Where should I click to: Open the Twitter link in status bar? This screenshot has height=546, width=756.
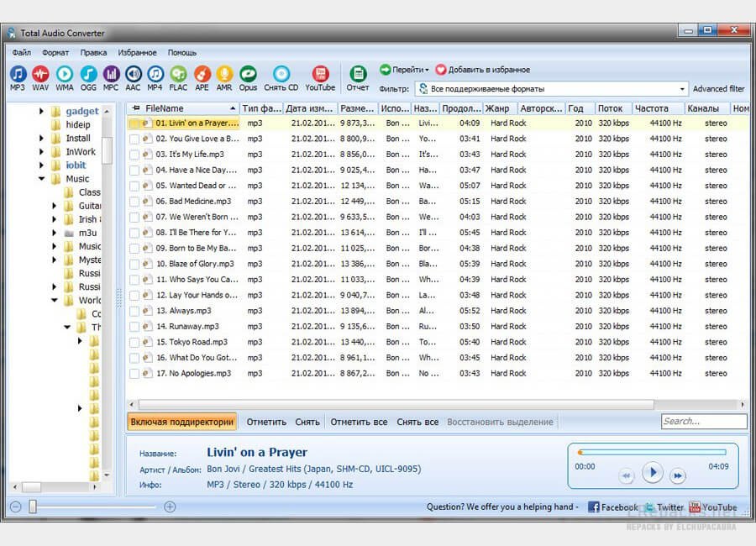click(x=664, y=507)
